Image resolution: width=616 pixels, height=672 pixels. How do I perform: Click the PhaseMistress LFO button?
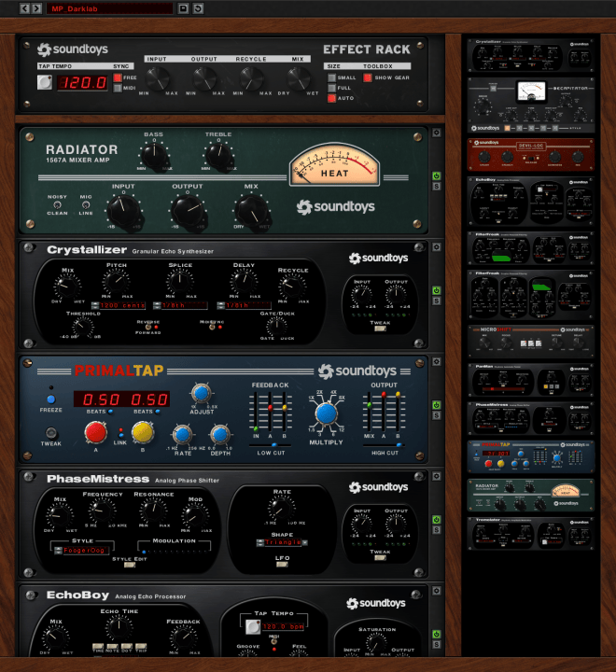pyautogui.click(x=282, y=564)
